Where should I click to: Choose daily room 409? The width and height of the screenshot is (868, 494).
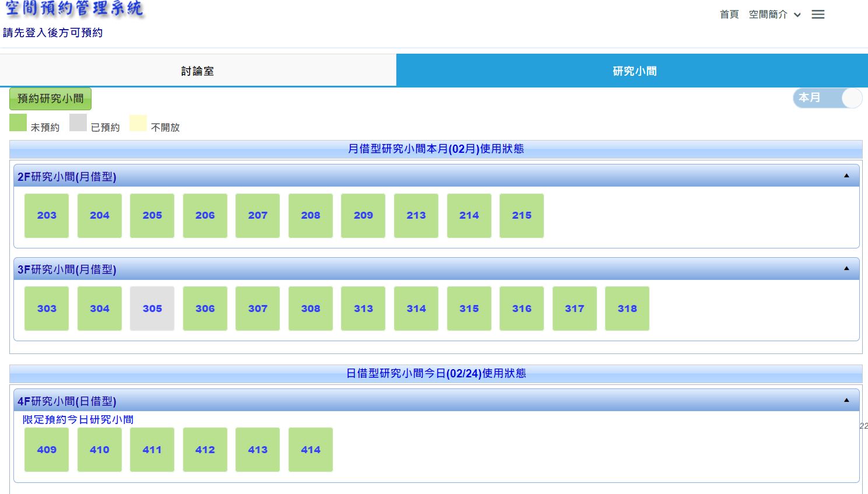47,450
